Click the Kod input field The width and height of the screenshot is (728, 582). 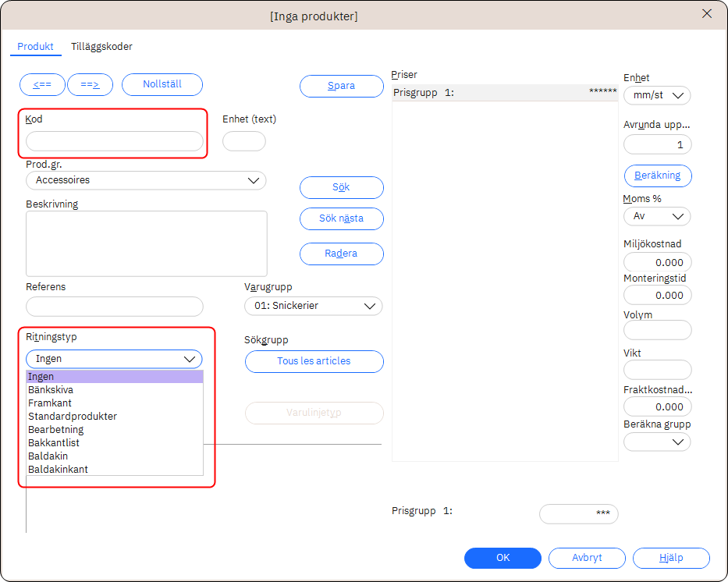[x=114, y=141]
